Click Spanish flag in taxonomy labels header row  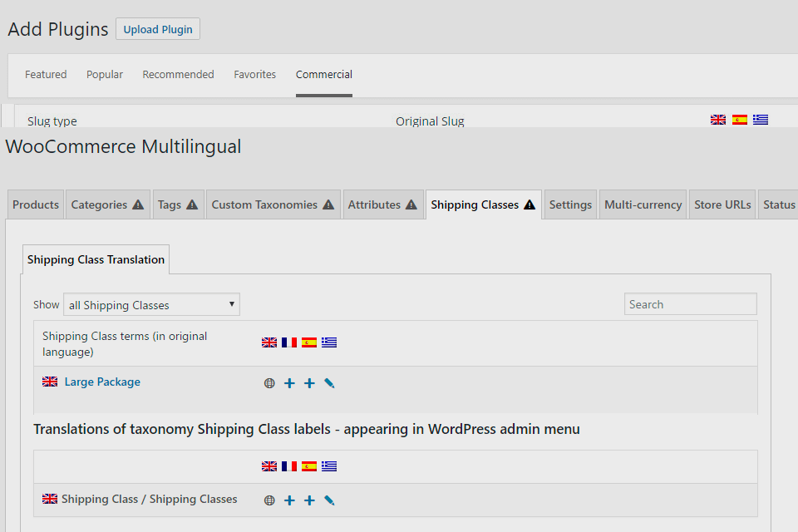pos(309,466)
